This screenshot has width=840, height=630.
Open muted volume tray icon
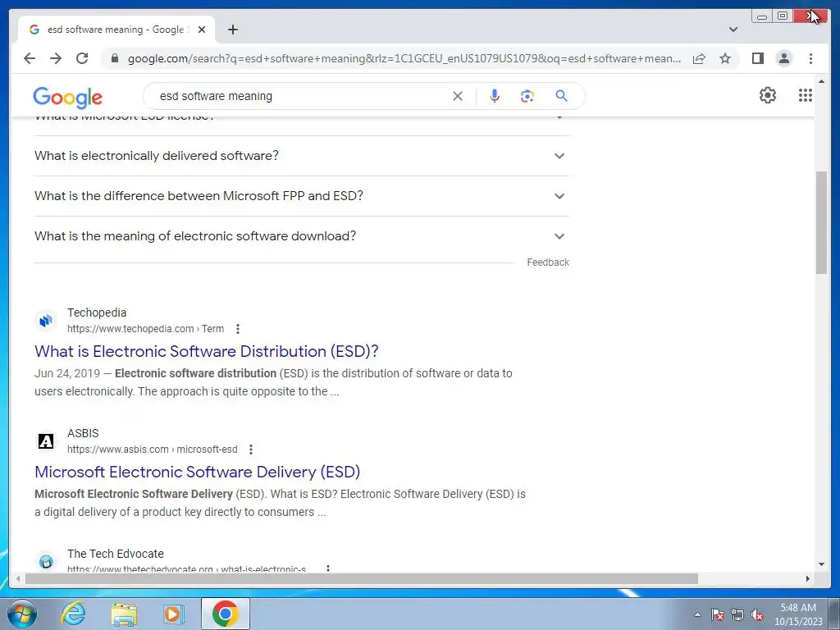[757, 614]
